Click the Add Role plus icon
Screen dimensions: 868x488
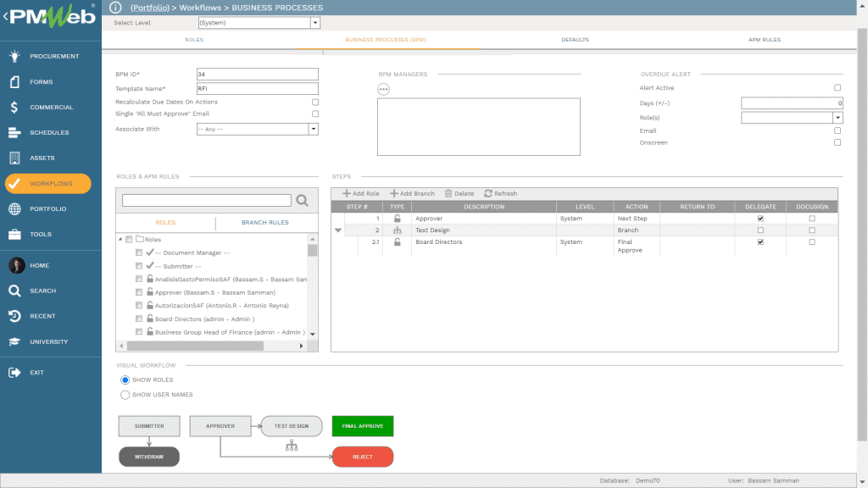coord(347,194)
